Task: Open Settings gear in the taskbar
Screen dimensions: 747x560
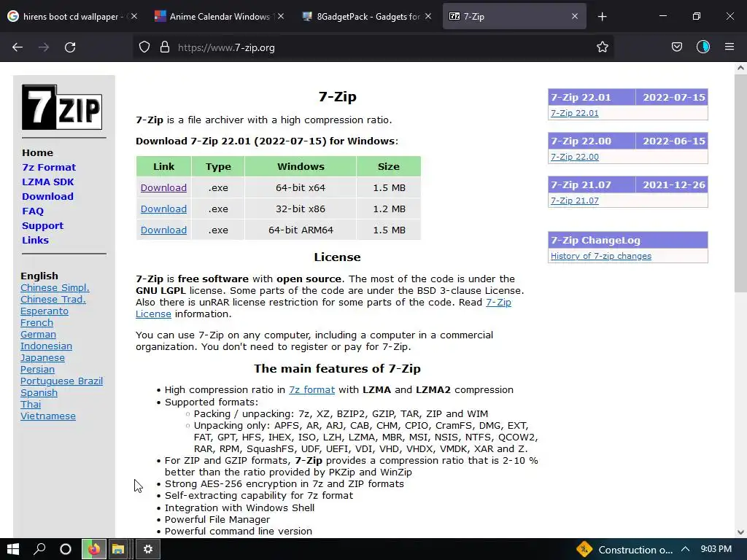Action: point(148,549)
